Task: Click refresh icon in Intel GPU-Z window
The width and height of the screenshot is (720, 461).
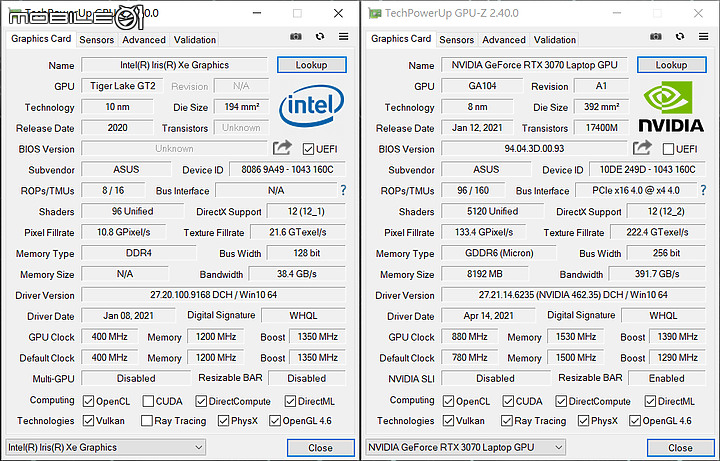Action: 320,36
